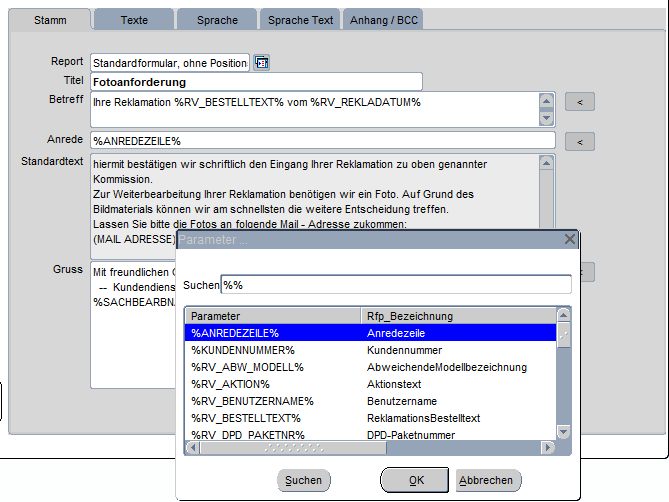Click the Betreff field scroll up arrow
The width and height of the screenshot is (669, 502).
tap(545, 100)
